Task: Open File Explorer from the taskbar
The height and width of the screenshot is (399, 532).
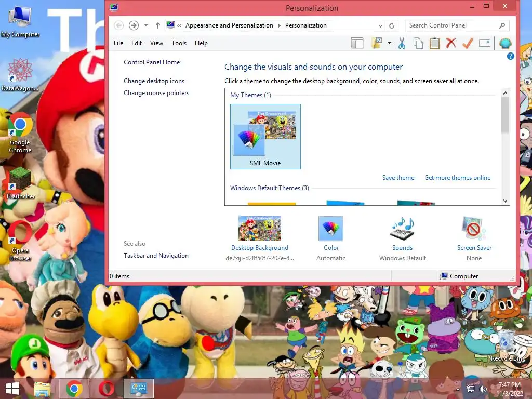Action: tap(42, 389)
